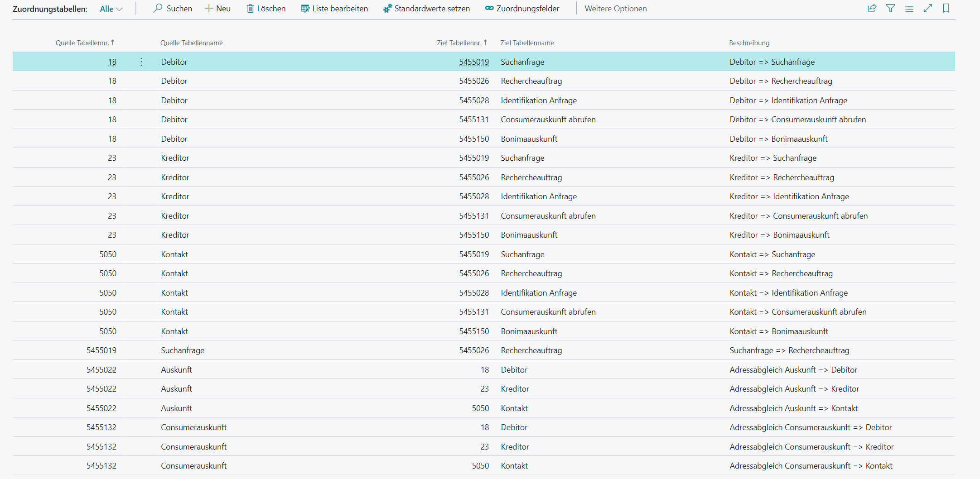This screenshot has height=479, width=980.
Task: Open the source table number 18 link
Action: point(112,62)
